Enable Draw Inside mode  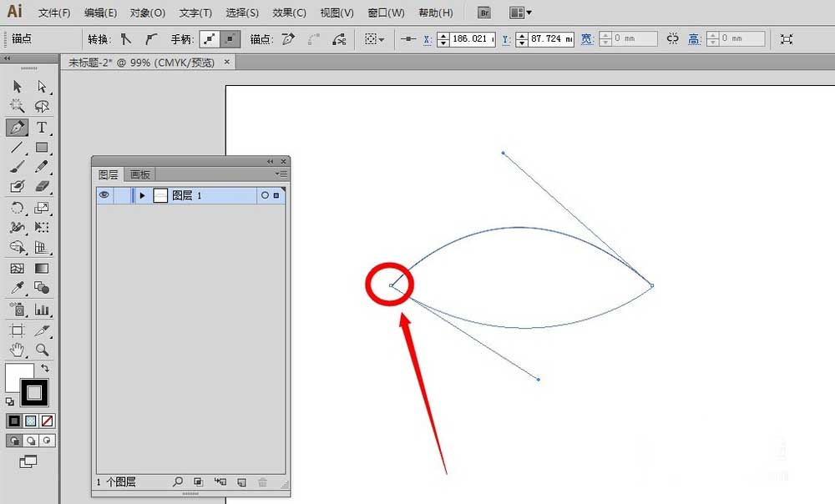point(47,441)
